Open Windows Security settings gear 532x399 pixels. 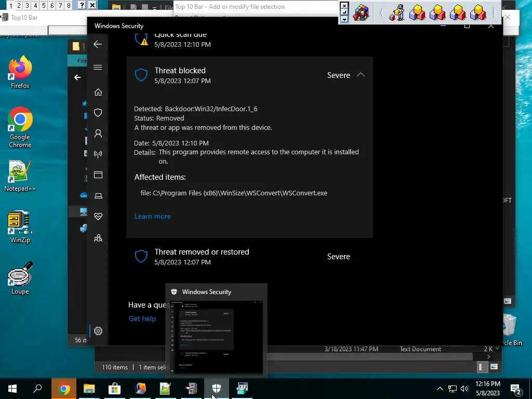click(x=98, y=331)
